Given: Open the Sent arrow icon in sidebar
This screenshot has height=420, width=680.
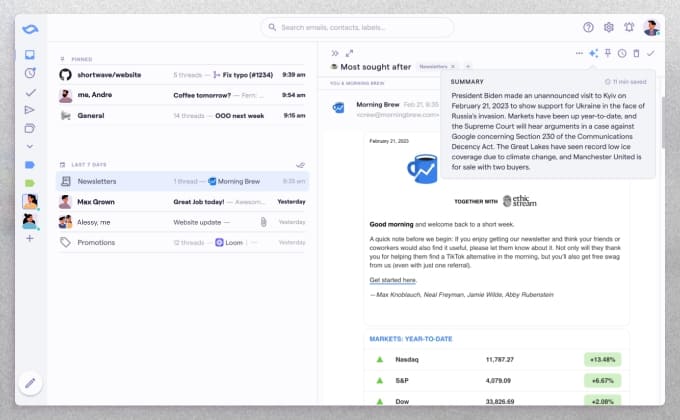Looking at the screenshot, I should (29, 110).
